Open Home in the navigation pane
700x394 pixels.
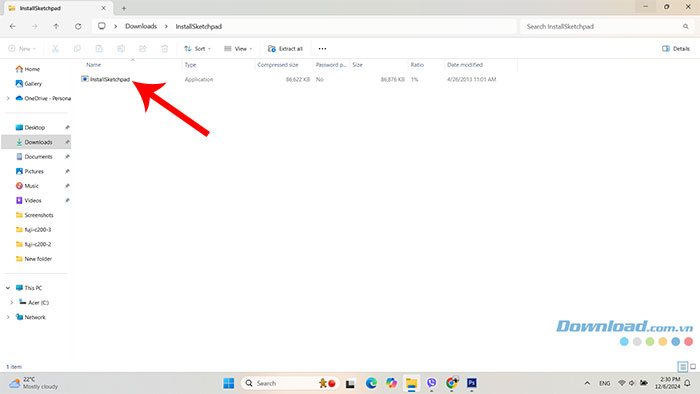(x=28, y=69)
